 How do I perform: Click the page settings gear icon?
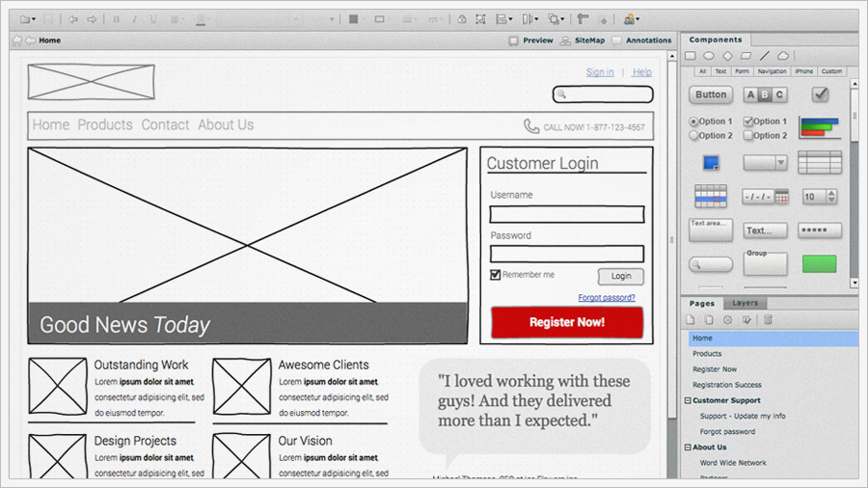coord(727,320)
